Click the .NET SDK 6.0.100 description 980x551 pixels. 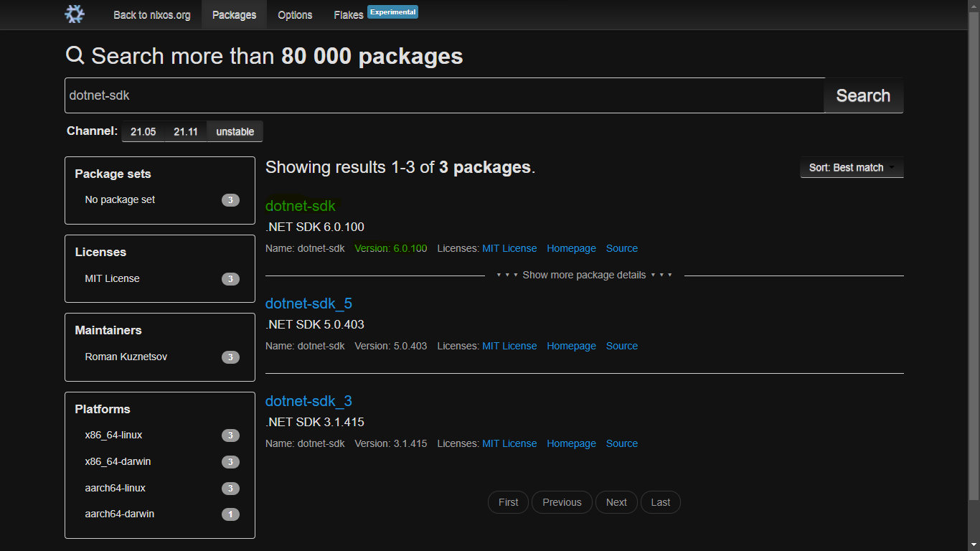pos(315,227)
